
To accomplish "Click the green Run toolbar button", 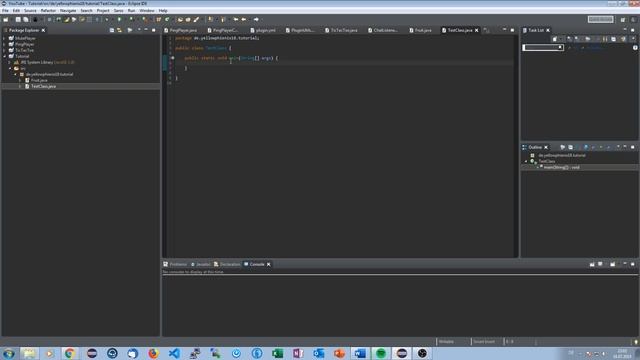I will pos(120,20).
